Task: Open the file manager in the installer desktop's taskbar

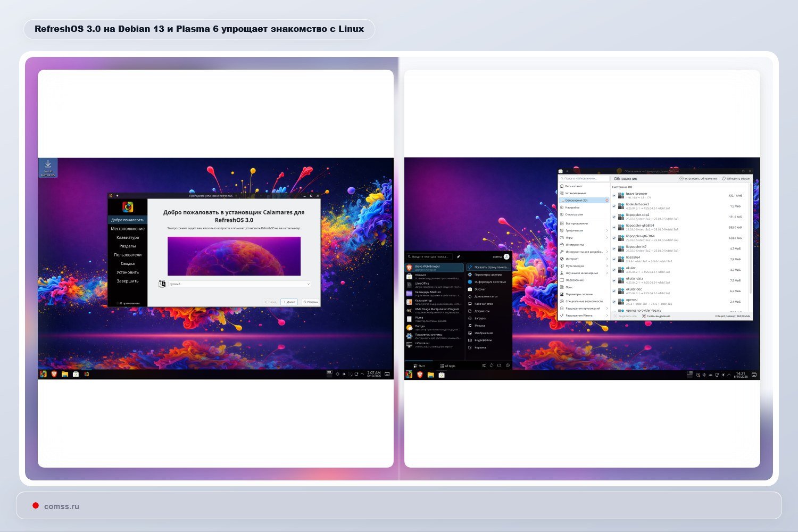Action: coord(65,374)
